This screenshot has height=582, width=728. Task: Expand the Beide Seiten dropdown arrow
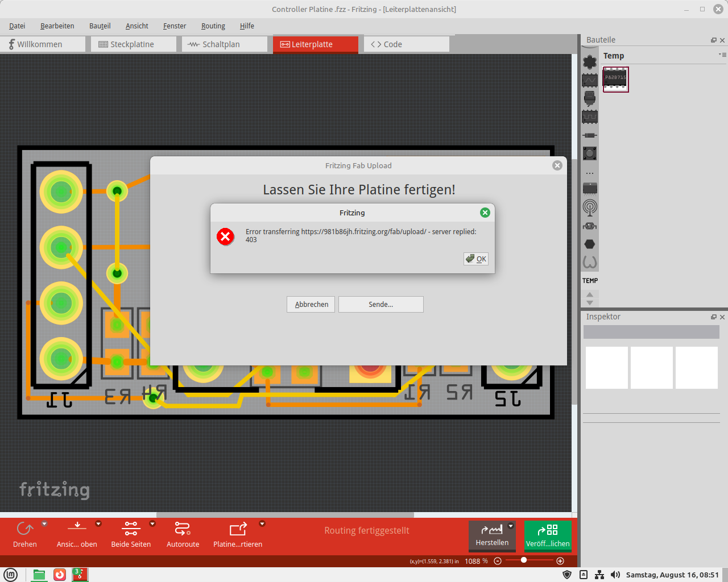(152, 523)
